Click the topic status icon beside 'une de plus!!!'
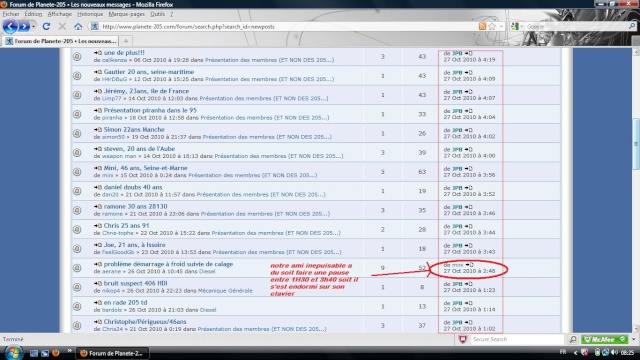The height and width of the screenshot is (360, 640). pyautogui.click(x=77, y=56)
